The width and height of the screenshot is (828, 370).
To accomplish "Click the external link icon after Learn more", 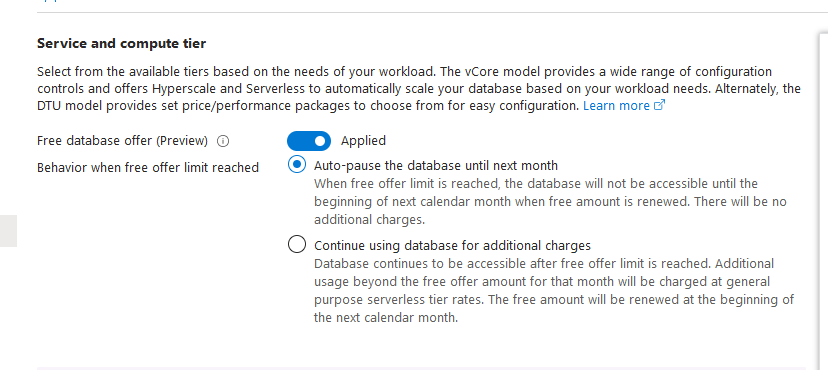I will 659,105.
